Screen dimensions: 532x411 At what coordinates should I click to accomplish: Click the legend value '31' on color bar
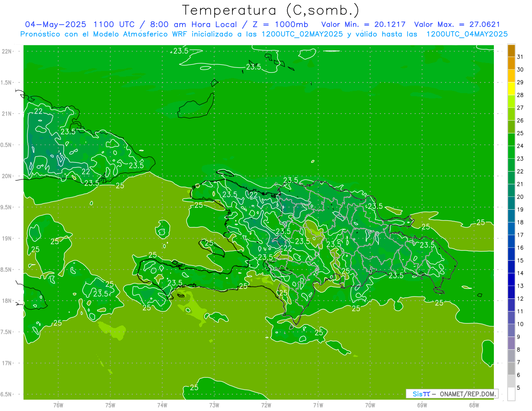pyautogui.click(x=520, y=57)
